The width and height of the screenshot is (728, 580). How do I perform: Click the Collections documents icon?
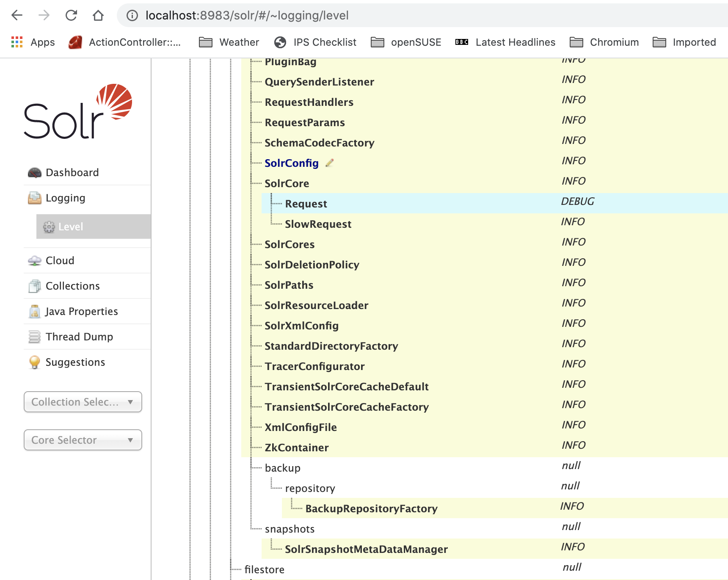coord(35,286)
